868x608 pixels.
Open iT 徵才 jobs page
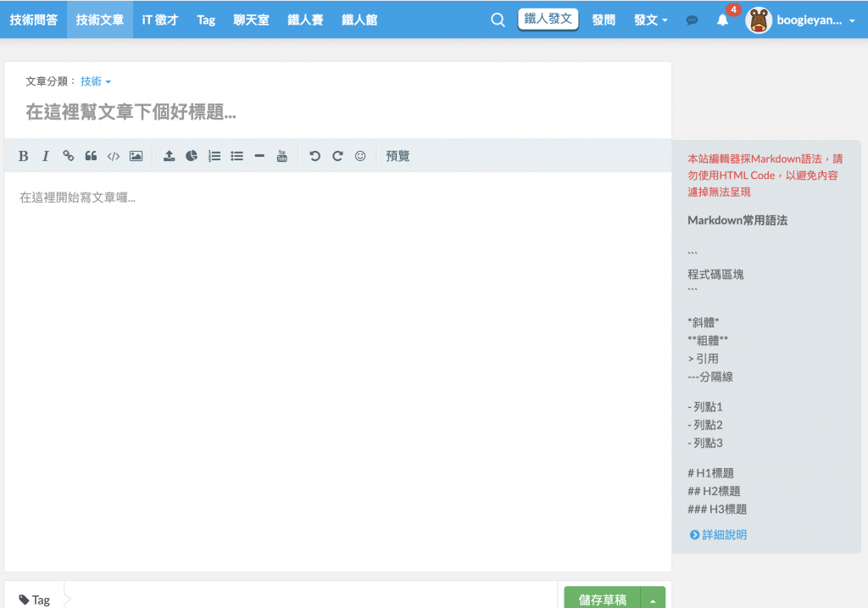tap(160, 20)
